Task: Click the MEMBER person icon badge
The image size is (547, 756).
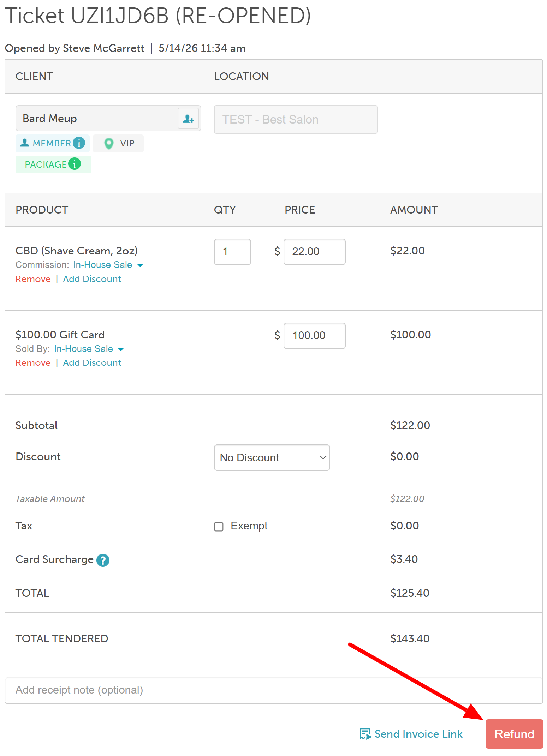Action: [x=25, y=143]
